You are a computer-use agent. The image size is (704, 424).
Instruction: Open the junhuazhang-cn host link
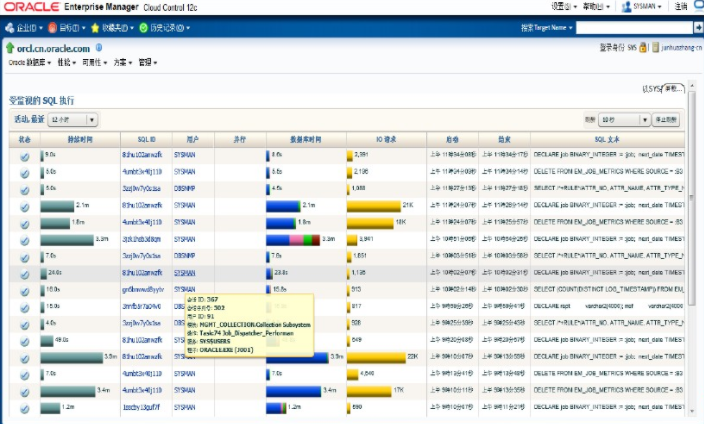click(681, 47)
